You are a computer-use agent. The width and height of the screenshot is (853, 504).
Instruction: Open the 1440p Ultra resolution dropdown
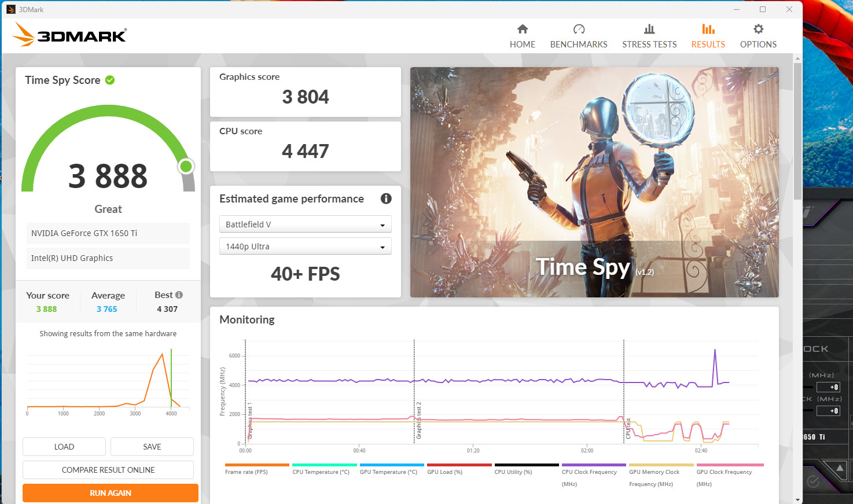pos(306,246)
